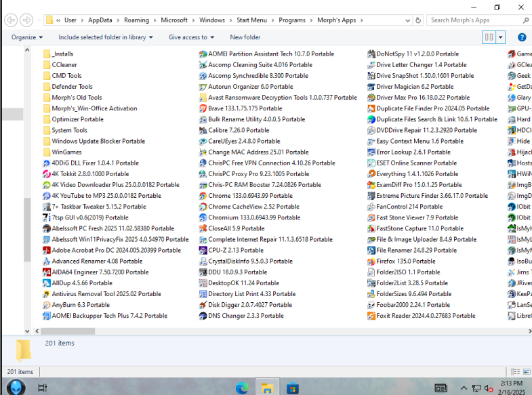Switch to the details view layout icon
The height and width of the screenshot is (395, 532).
[x=515, y=371]
